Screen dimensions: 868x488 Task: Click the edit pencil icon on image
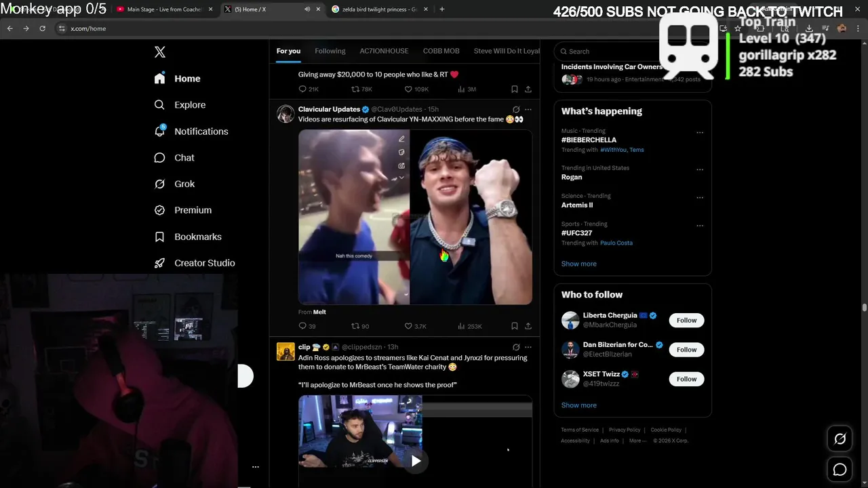pos(401,139)
